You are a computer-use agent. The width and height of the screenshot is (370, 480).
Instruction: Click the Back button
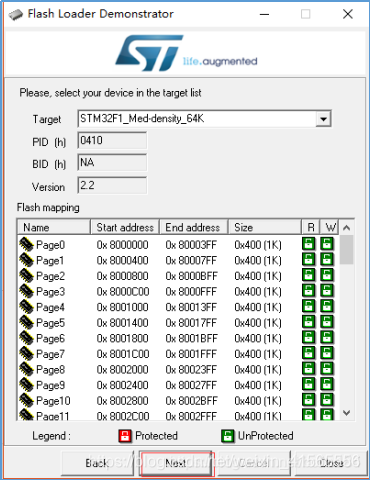[97, 463]
